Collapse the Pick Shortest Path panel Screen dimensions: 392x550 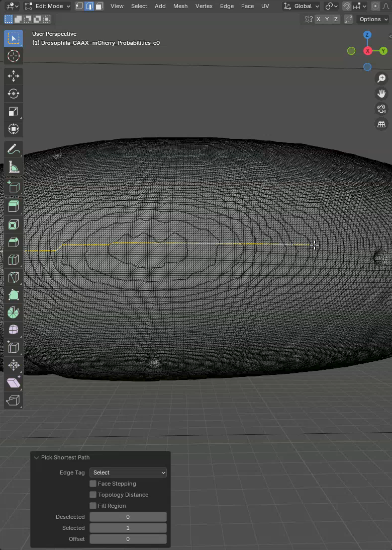click(36, 457)
